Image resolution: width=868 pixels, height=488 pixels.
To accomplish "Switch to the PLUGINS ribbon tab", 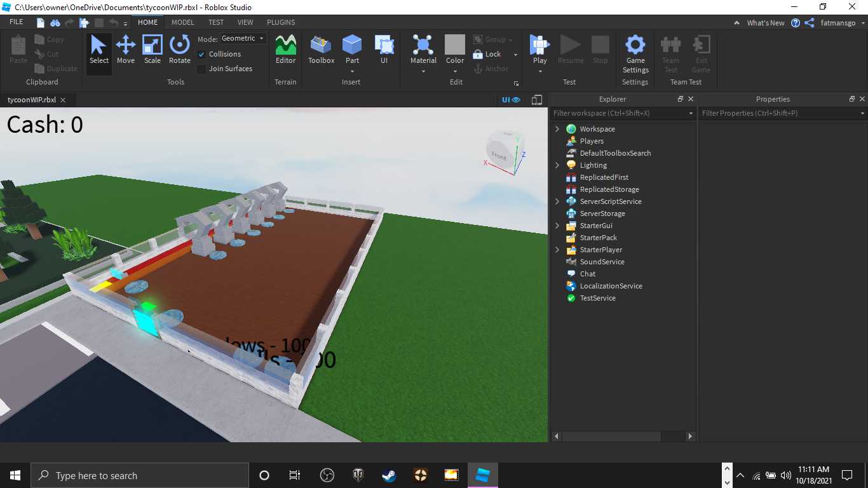I will tap(281, 22).
